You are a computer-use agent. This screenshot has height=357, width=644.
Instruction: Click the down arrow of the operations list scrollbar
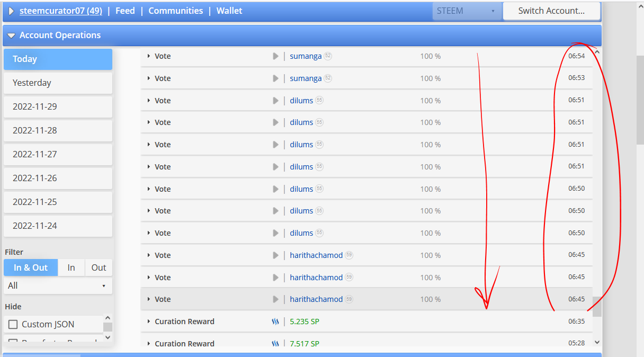[x=597, y=343]
